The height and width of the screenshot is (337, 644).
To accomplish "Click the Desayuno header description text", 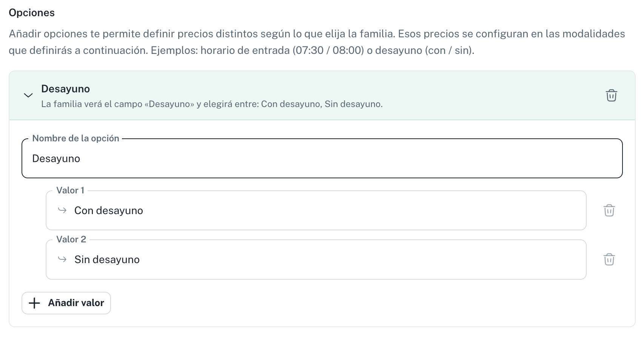I will click(x=212, y=104).
